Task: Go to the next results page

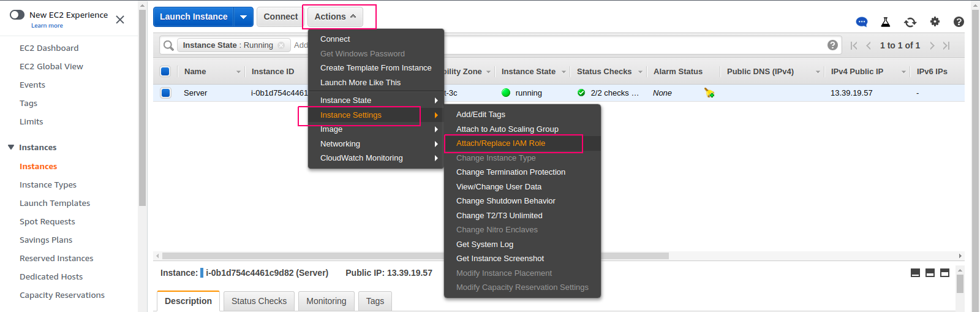Action: click(932, 45)
